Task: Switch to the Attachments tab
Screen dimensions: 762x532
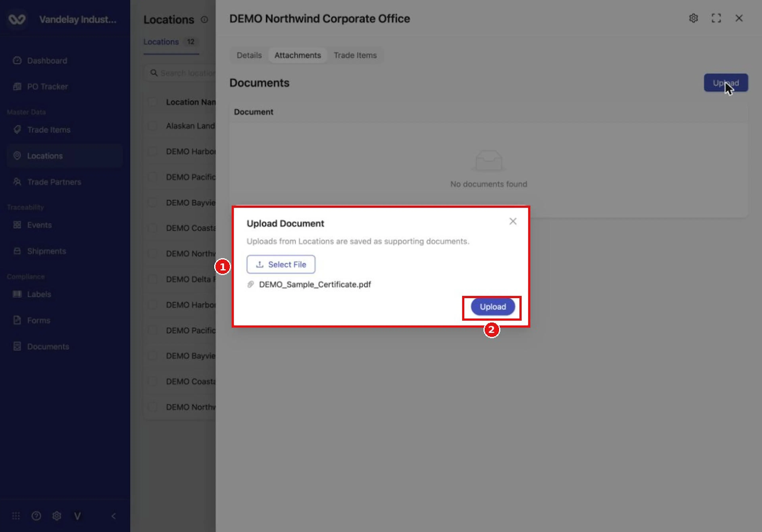Action: tap(297, 55)
